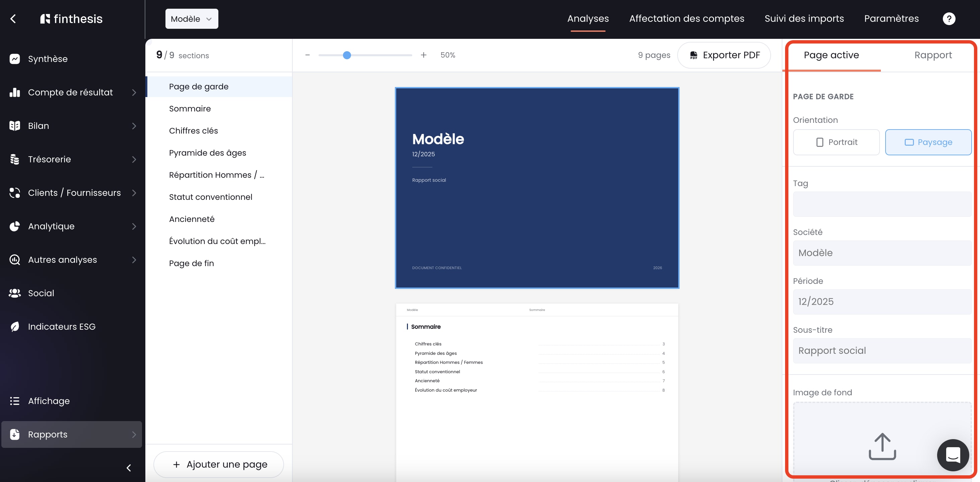
Task: Switch to the Page active tab
Action: (831, 56)
